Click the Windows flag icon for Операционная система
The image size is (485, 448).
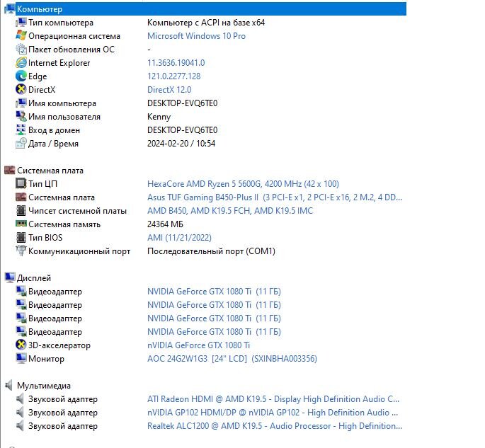(21, 36)
